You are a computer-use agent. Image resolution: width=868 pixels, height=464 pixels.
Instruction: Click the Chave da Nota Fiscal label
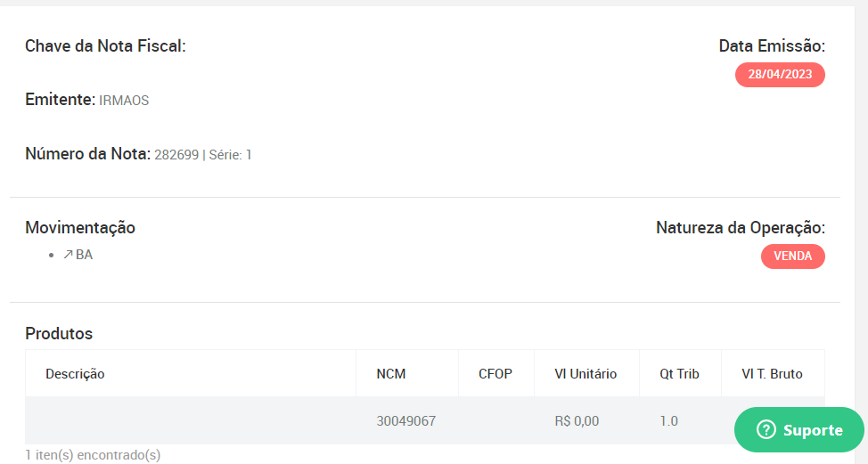pos(105,46)
